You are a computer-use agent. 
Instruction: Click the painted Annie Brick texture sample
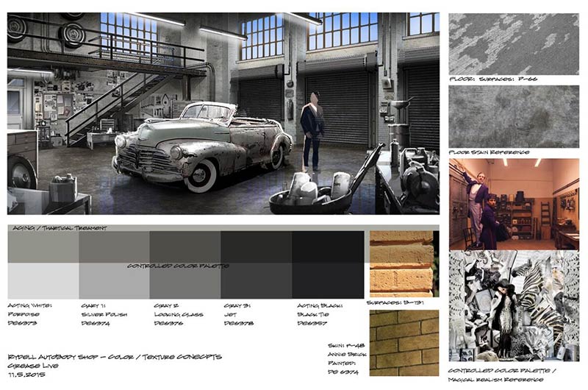click(404, 343)
